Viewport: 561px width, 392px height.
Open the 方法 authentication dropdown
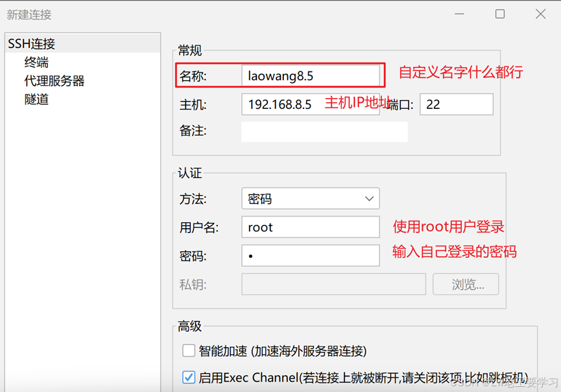[310, 198]
